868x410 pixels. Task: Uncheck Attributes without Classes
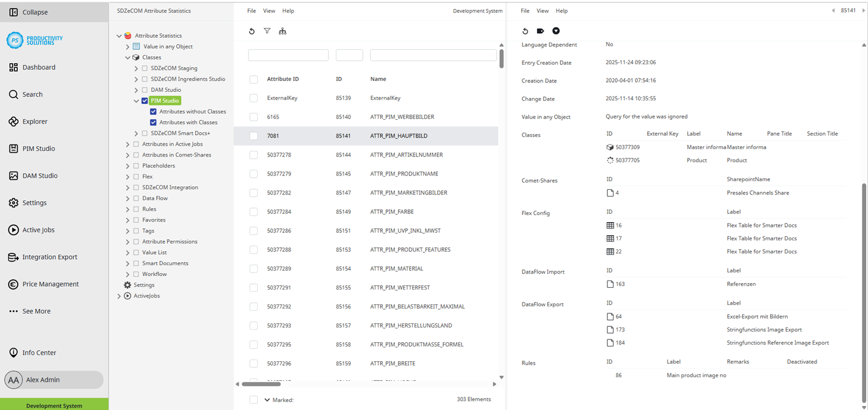tap(153, 111)
